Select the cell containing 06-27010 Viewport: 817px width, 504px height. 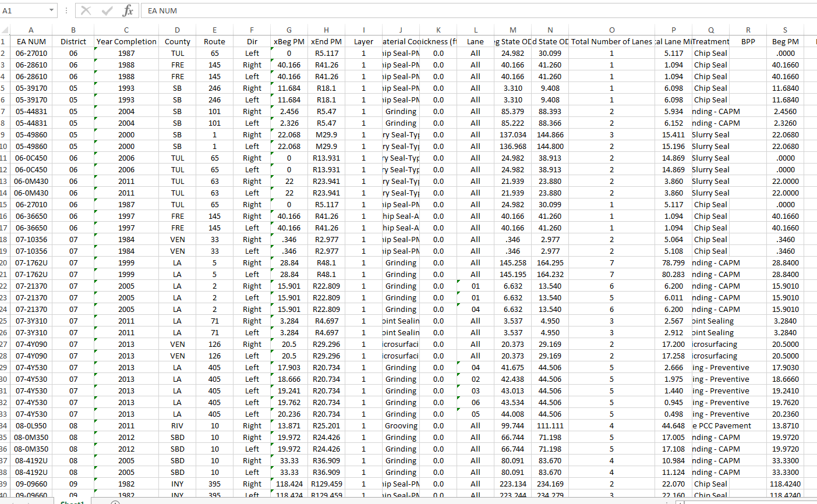point(31,53)
